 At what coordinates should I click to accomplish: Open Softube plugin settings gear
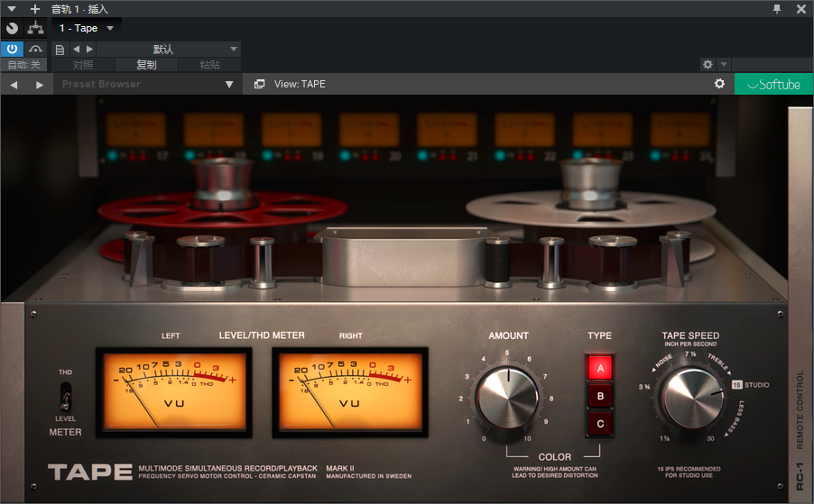pyautogui.click(x=719, y=84)
